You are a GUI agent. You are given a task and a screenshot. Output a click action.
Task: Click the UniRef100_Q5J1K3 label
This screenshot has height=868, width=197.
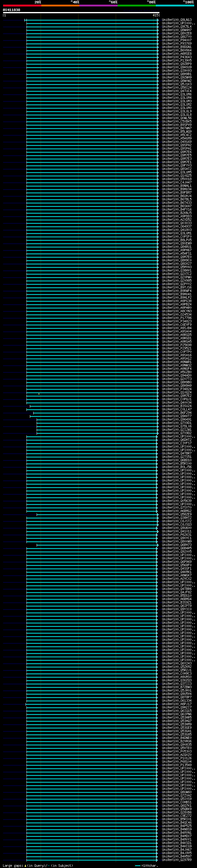pos(177,84)
